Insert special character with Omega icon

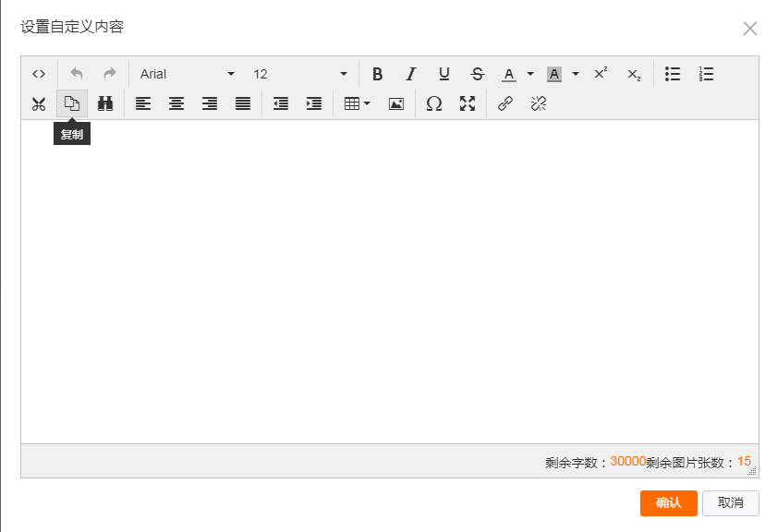[x=433, y=104]
